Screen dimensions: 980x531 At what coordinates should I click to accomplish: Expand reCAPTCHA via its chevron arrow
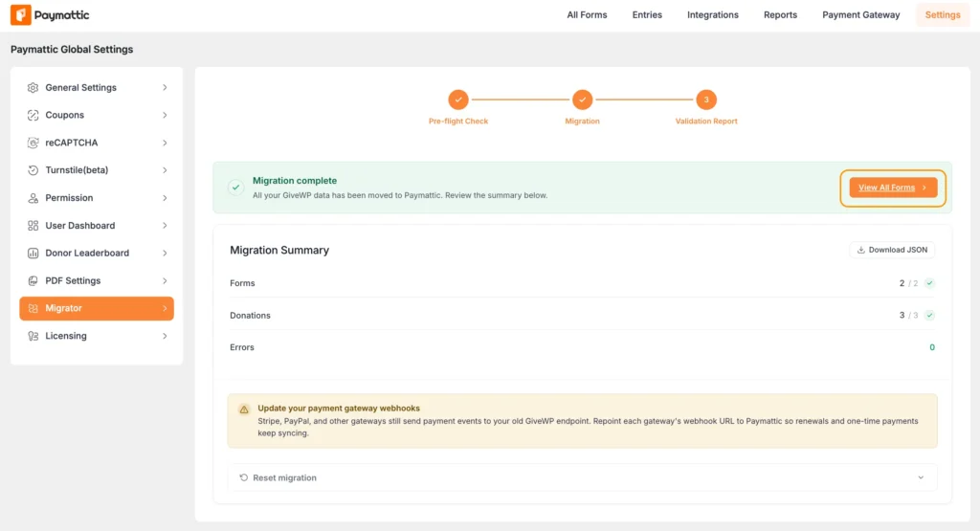coord(165,144)
